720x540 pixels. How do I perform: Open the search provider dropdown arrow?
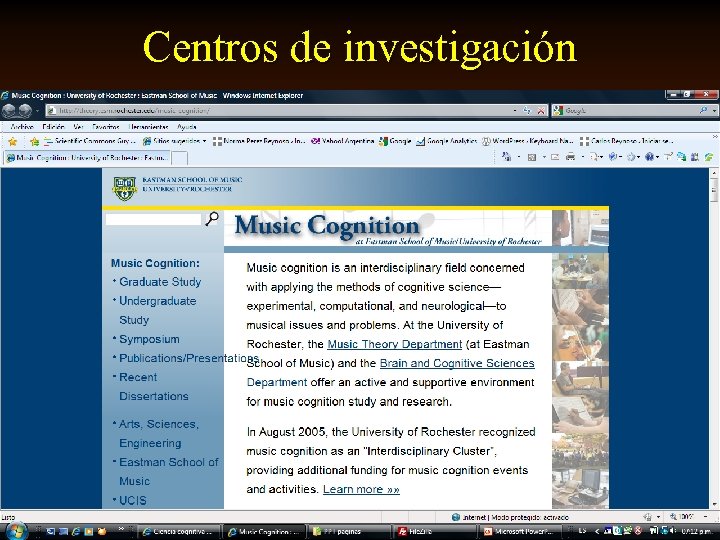click(x=714, y=110)
